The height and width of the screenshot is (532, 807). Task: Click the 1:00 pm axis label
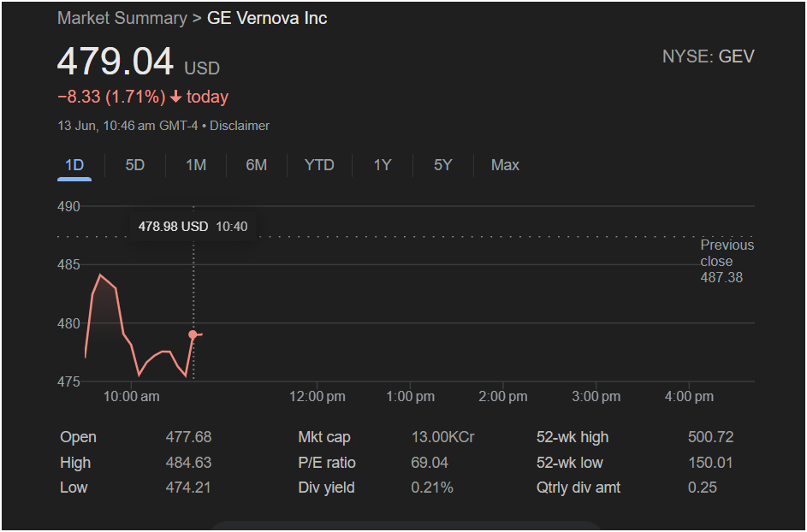pos(410,397)
